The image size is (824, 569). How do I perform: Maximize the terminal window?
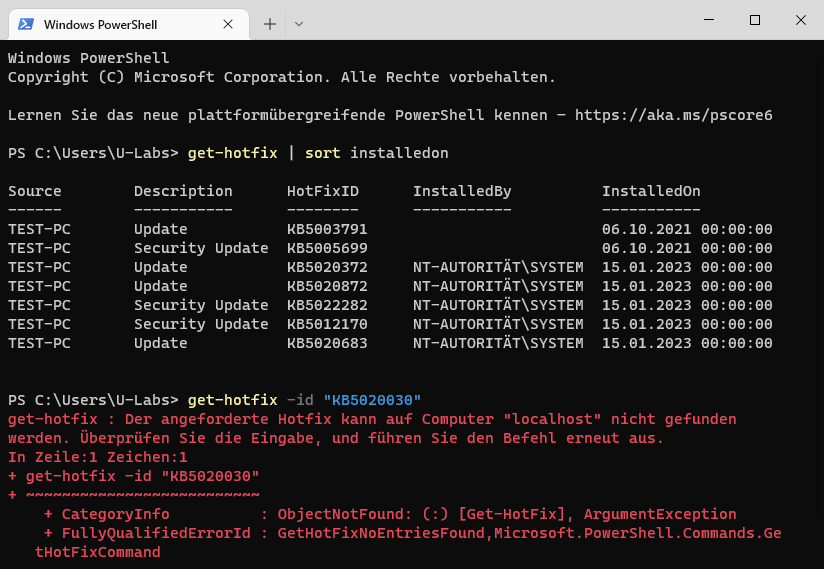pos(755,20)
